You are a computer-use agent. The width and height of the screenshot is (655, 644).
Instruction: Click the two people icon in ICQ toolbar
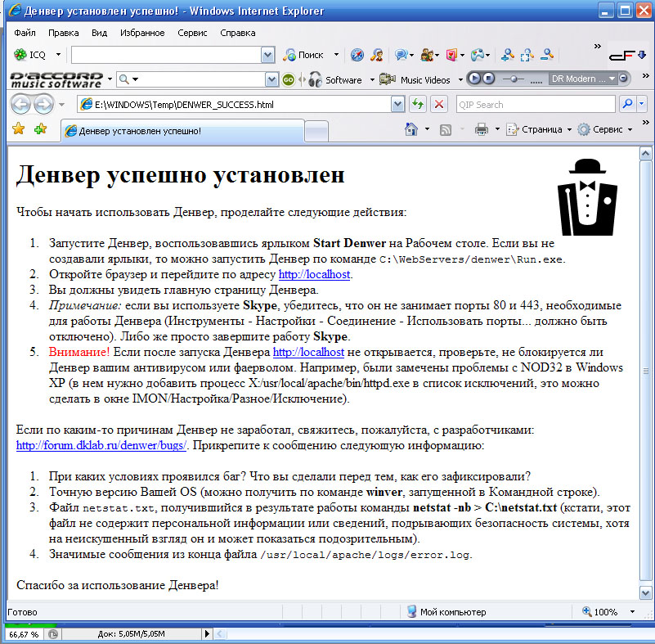pyautogui.click(x=427, y=55)
